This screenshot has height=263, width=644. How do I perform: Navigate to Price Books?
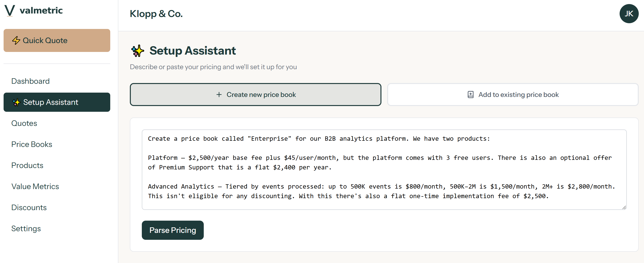coord(32,144)
